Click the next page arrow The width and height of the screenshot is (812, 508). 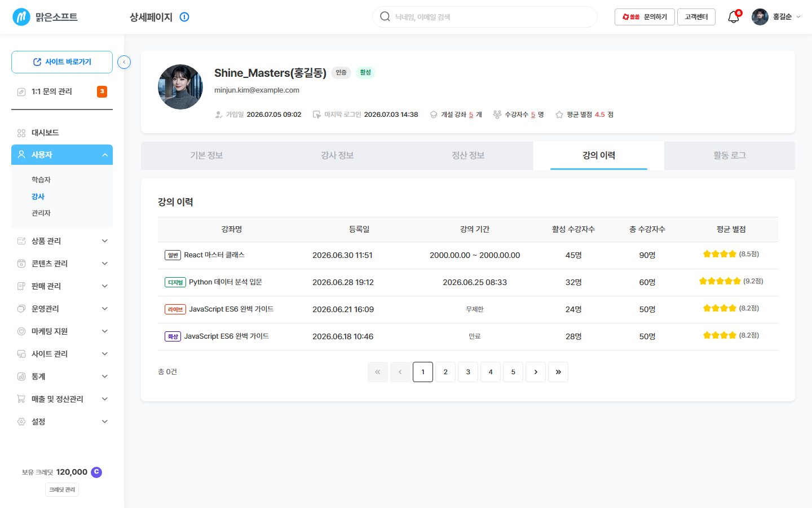pos(536,372)
